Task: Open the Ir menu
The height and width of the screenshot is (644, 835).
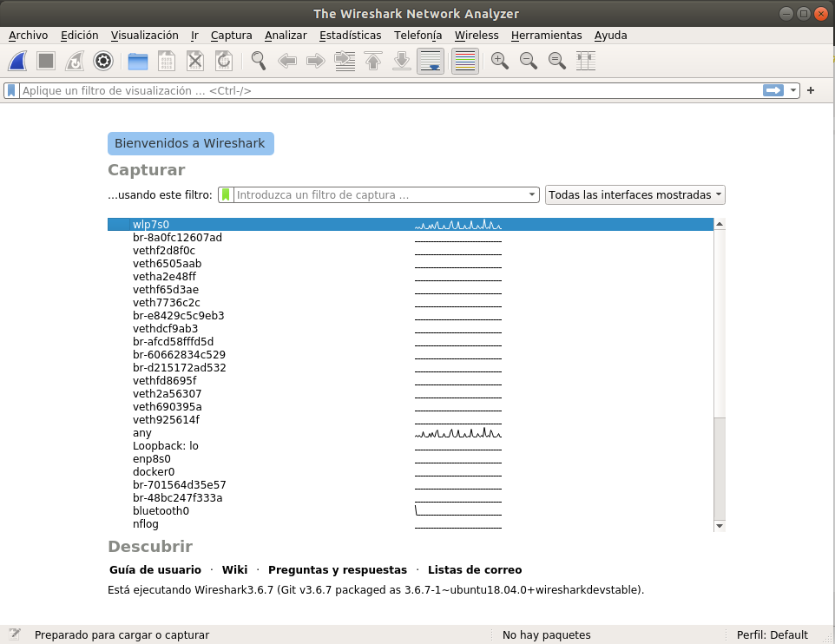Action: tap(194, 36)
